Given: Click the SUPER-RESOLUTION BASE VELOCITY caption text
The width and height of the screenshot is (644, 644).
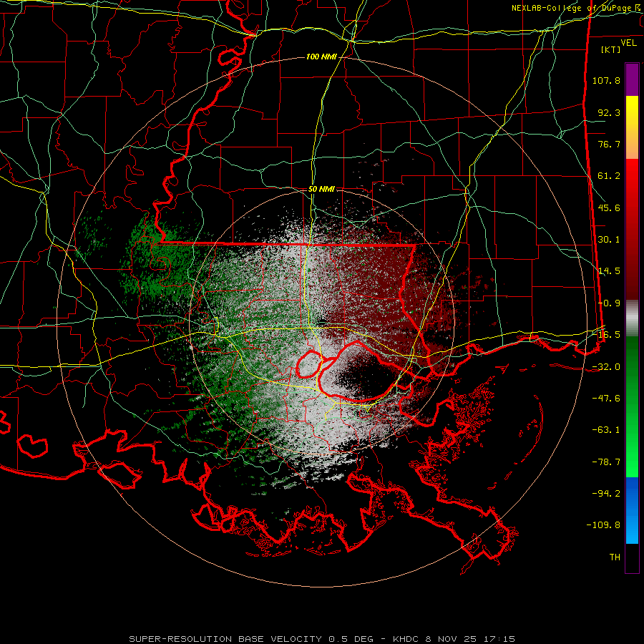Looking at the screenshot, I should 225,639.
